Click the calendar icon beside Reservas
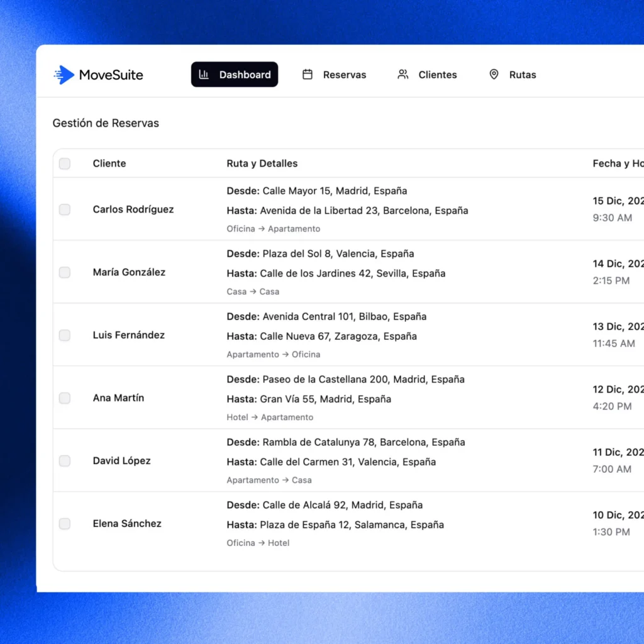The width and height of the screenshot is (644, 644). point(308,75)
